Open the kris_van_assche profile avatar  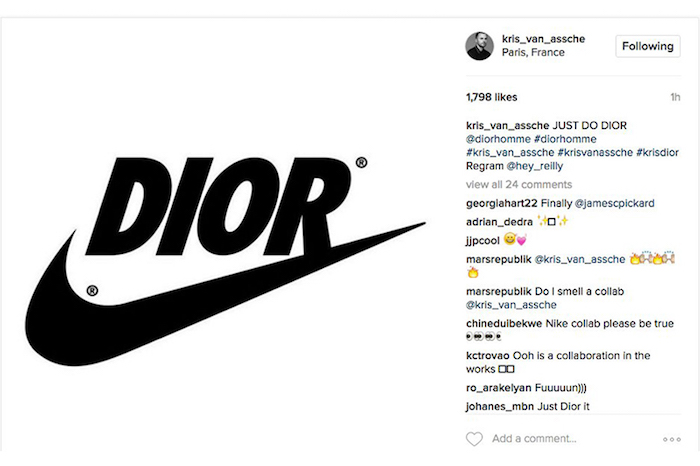[x=479, y=46]
